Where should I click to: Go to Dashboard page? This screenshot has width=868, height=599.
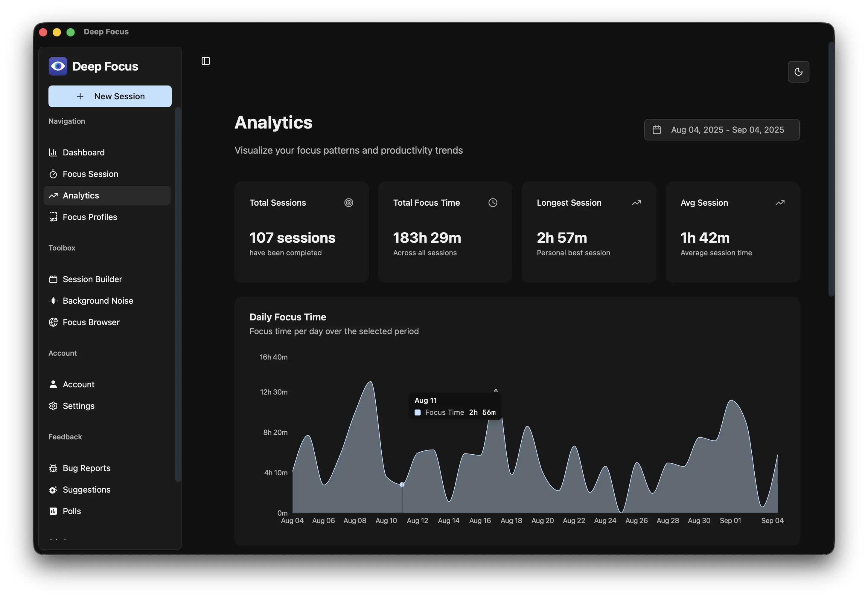pos(107,152)
